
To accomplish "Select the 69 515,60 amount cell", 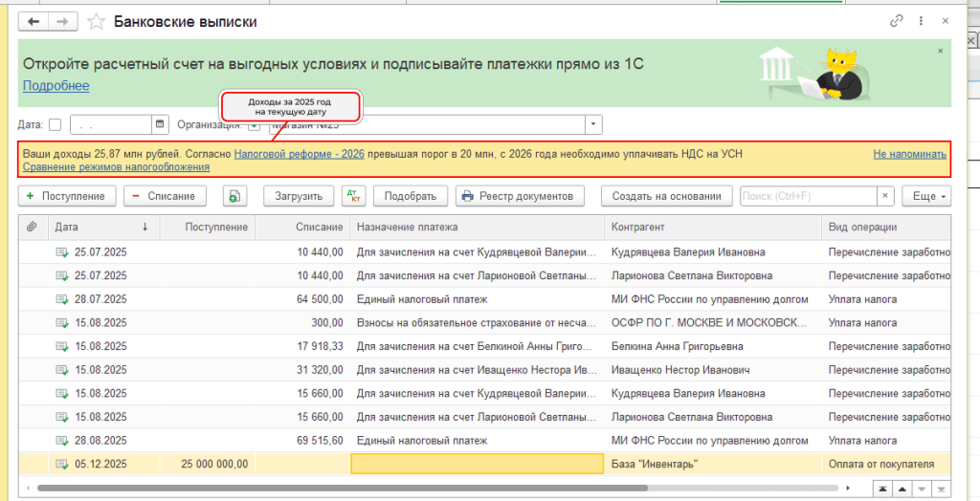I will 302,441.
